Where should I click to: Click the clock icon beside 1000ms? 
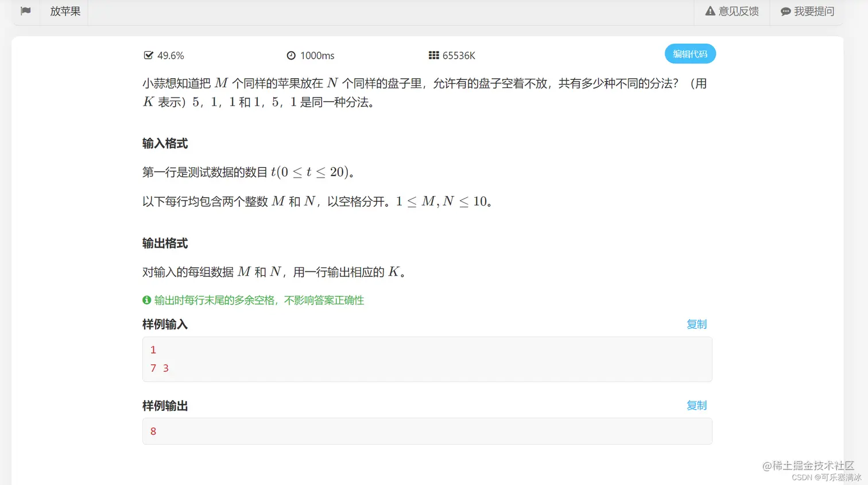[x=291, y=55]
